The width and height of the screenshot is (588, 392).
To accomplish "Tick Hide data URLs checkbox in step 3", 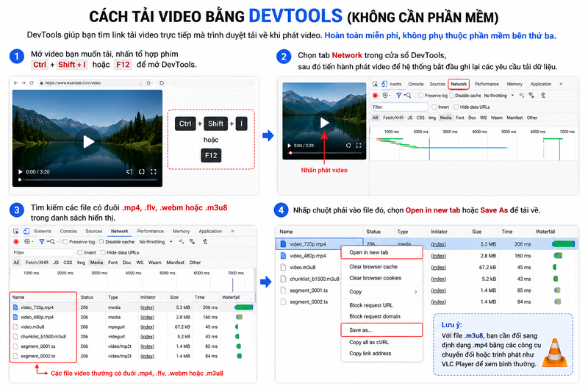I will pos(103,252).
